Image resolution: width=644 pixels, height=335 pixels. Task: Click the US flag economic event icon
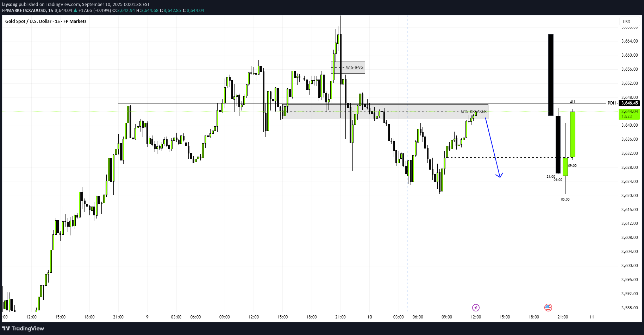548,308
